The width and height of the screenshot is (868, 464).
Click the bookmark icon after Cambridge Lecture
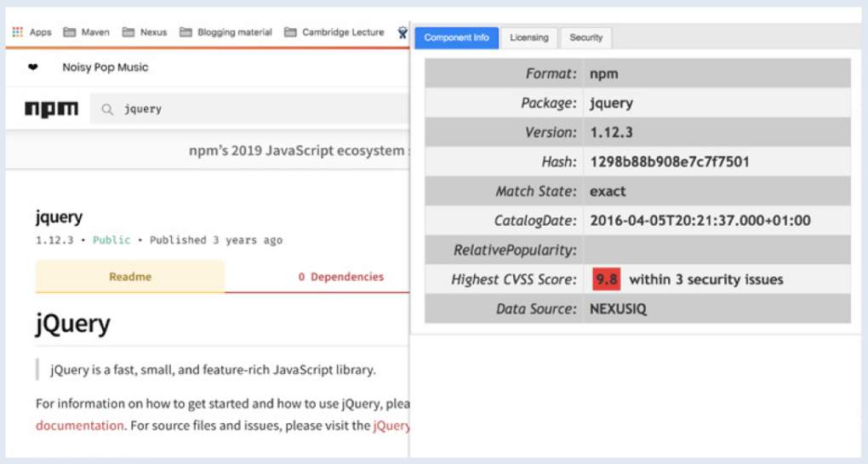coord(403,32)
